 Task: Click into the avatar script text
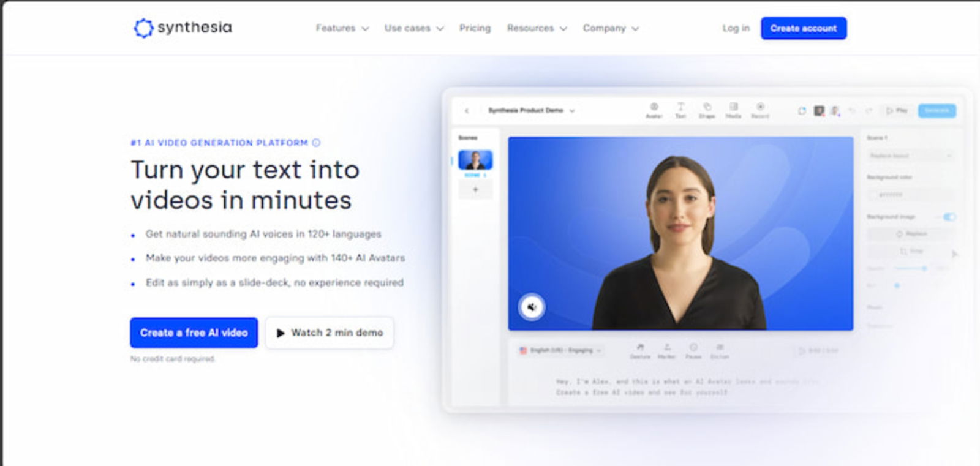point(686,386)
